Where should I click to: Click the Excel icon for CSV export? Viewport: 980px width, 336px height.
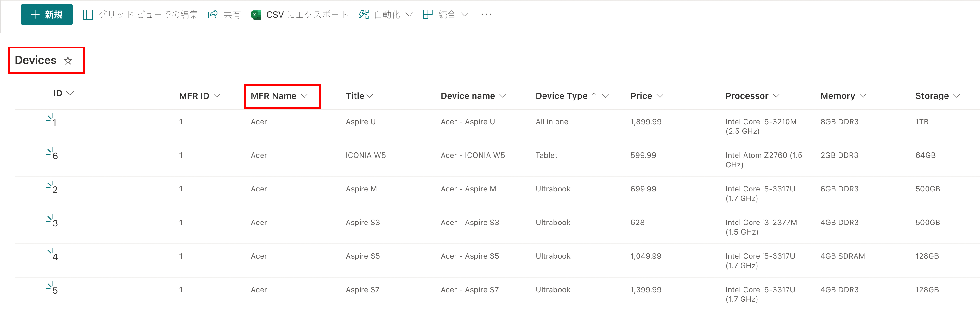click(256, 15)
